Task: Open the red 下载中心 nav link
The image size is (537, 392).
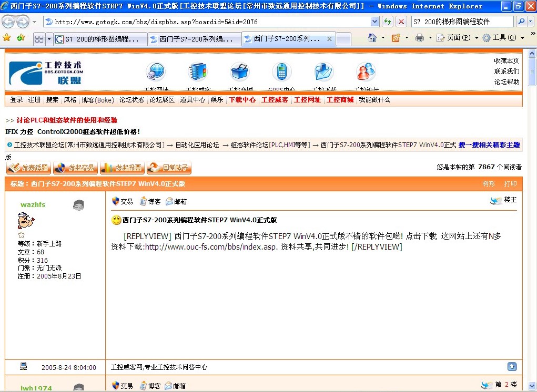Action: (242, 99)
